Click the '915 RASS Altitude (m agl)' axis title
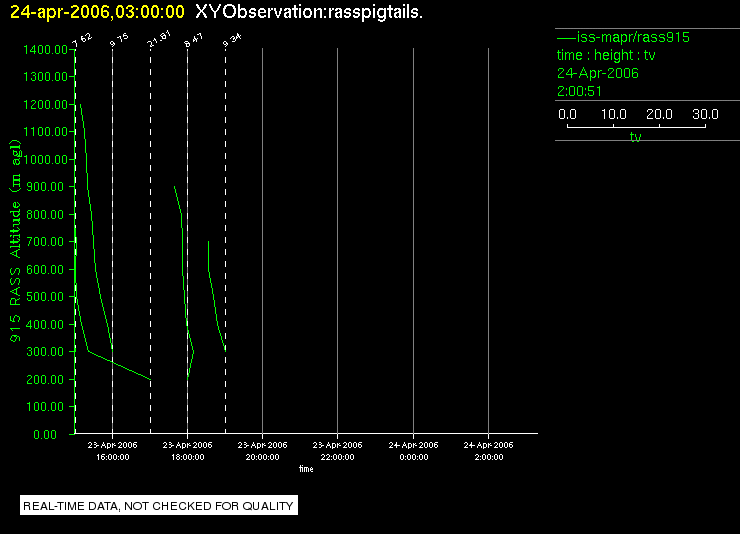Image resolution: width=740 pixels, height=534 pixels. (16, 241)
